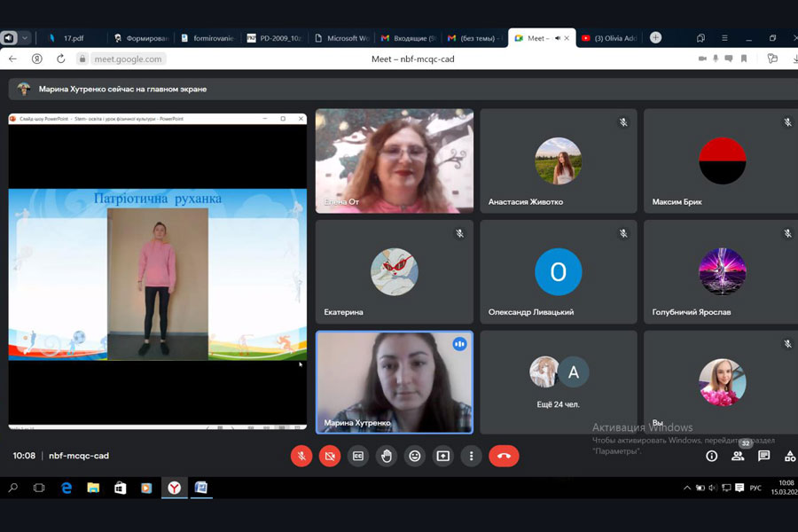Raise hand in the meeting

pyautogui.click(x=387, y=456)
